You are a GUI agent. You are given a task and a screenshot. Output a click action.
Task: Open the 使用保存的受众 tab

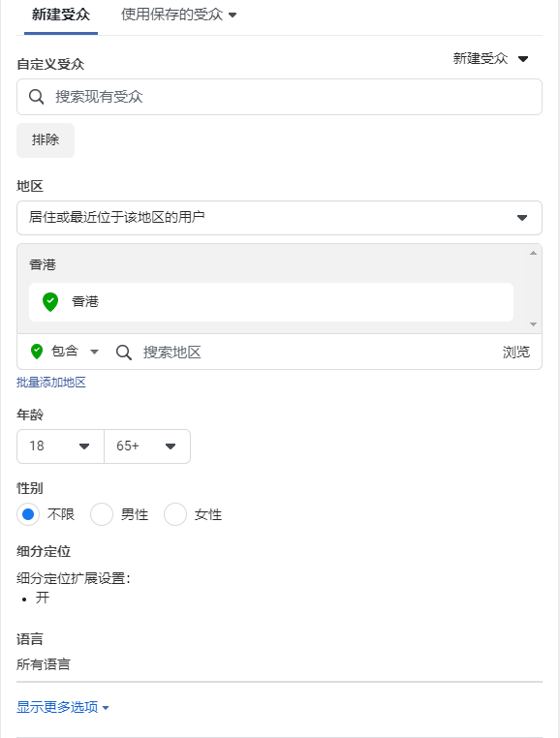click(178, 15)
